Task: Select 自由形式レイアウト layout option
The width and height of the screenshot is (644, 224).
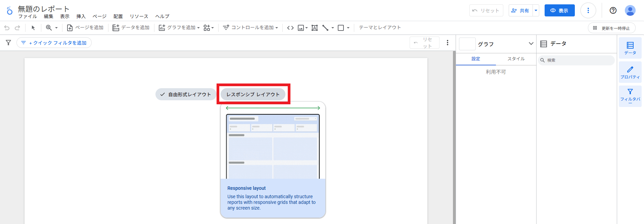Action: pos(186,95)
